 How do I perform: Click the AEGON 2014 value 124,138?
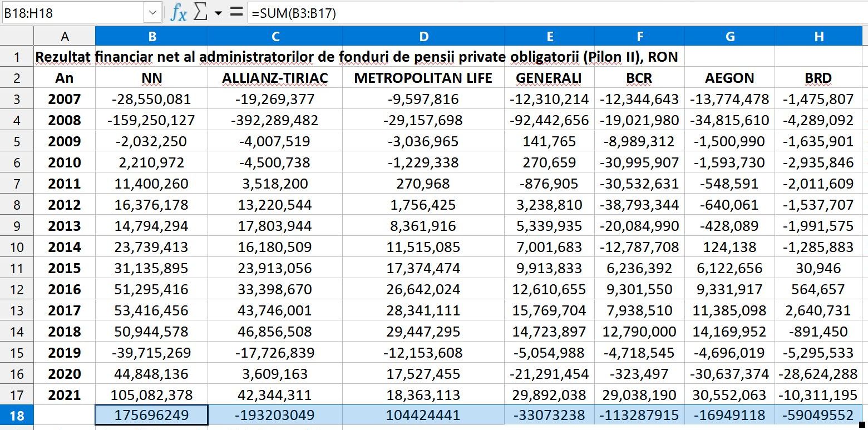(x=729, y=247)
